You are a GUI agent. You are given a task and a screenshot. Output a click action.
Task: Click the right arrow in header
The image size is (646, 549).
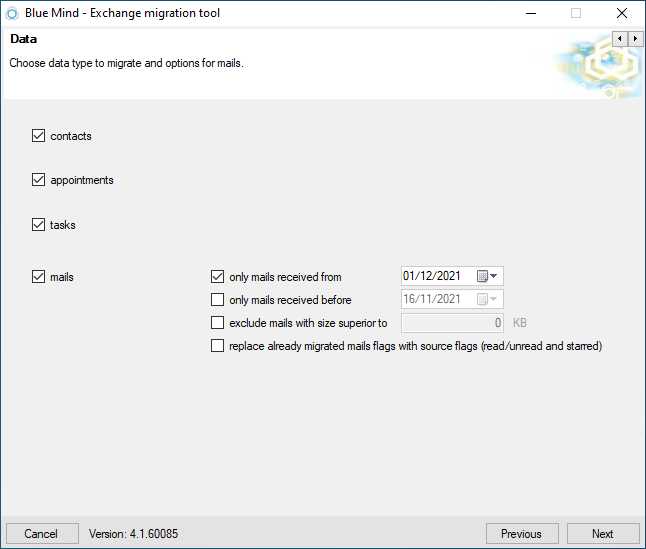click(x=635, y=39)
